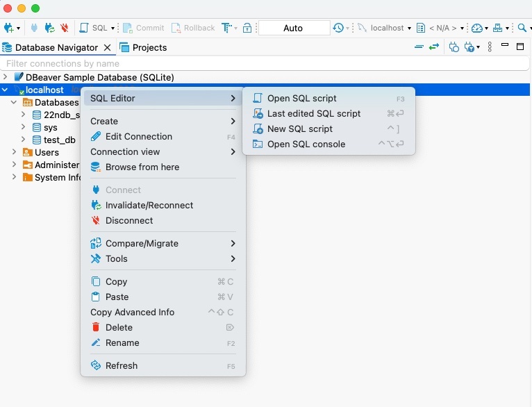Choose Edit Connection from context menu
This screenshot has width=532, height=407.
163,136
